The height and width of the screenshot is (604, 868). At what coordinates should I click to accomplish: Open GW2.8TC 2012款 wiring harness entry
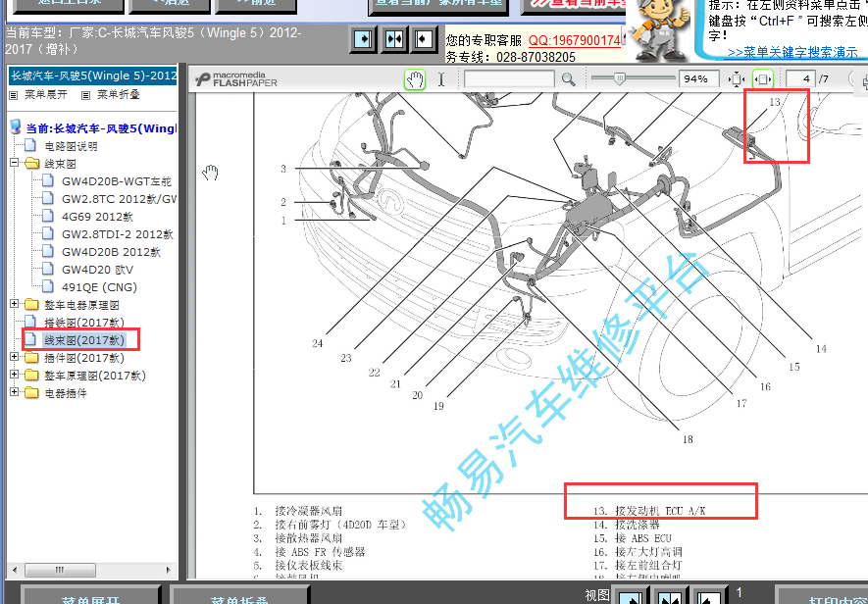(x=119, y=199)
